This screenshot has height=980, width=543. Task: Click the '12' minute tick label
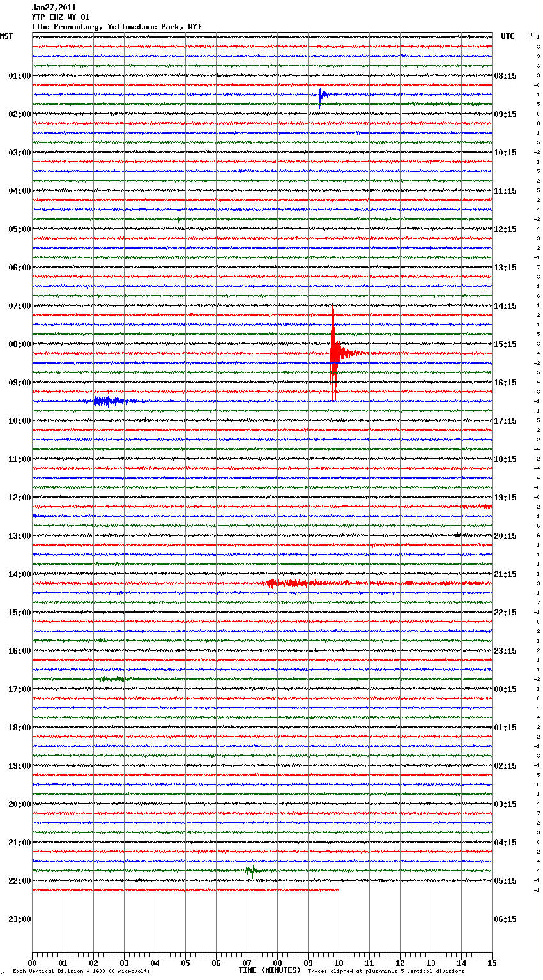(x=400, y=963)
